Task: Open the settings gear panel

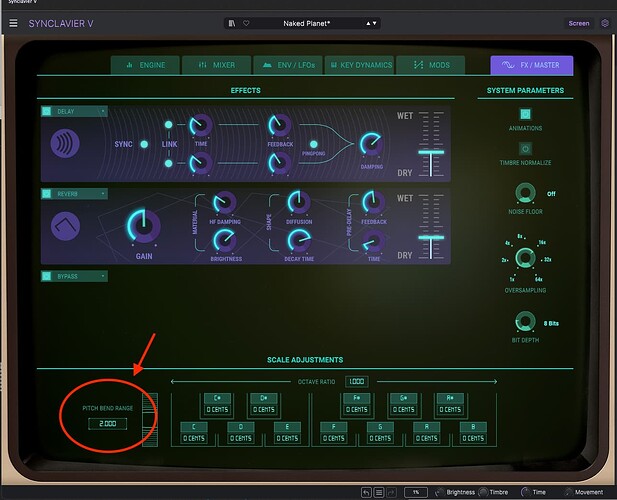Action: [x=605, y=23]
